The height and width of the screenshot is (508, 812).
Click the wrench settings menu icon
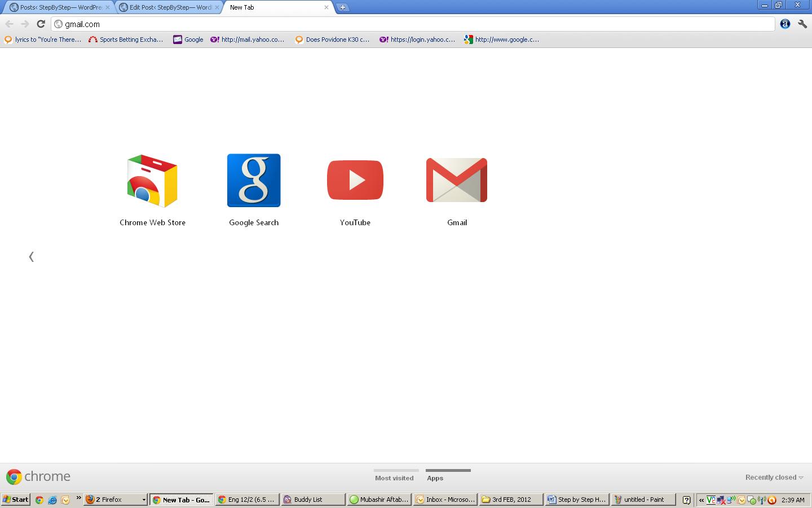click(x=802, y=24)
